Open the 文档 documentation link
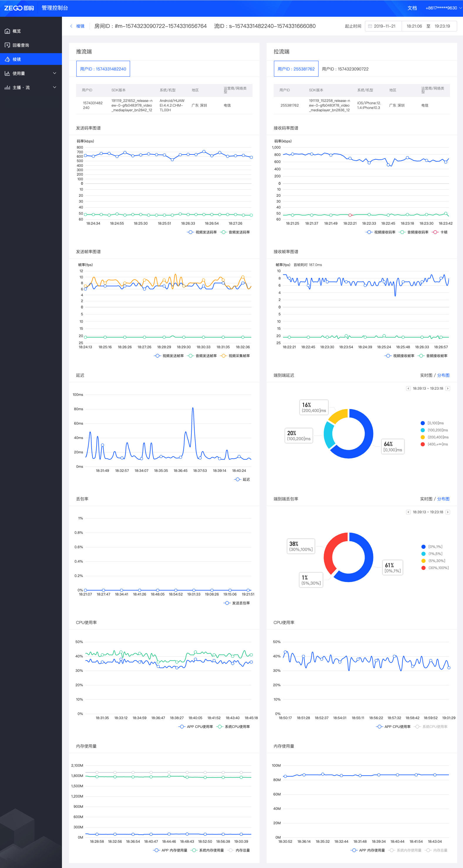Screen dimensions: 463x868 point(412,8)
